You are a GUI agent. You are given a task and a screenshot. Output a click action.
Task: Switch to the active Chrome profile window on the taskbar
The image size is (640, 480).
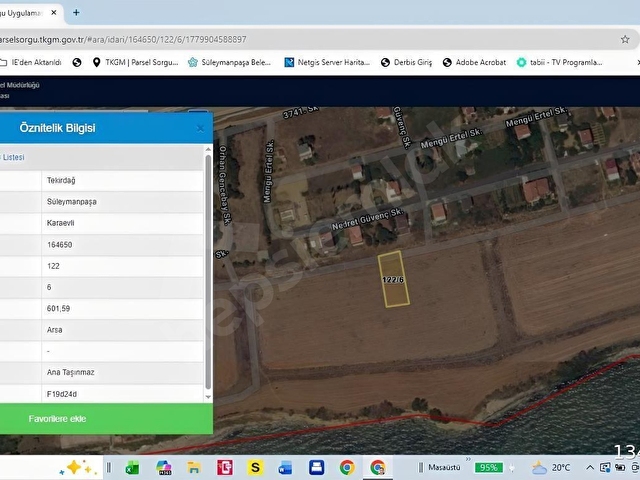click(378, 468)
